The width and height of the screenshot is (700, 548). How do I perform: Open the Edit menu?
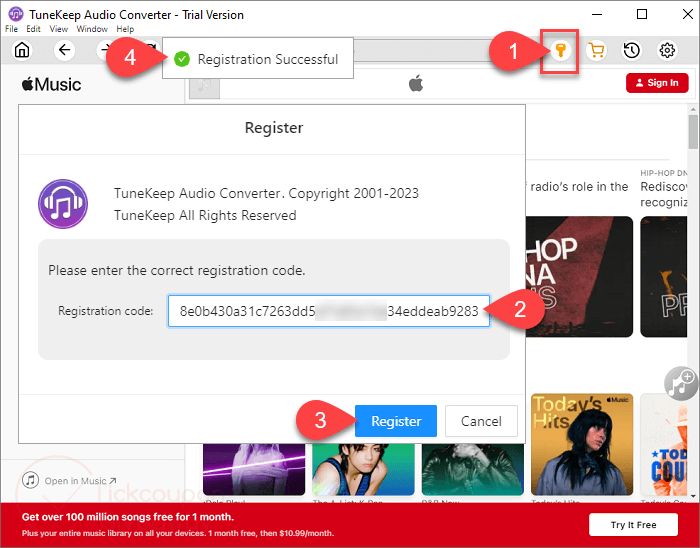tap(33, 29)
